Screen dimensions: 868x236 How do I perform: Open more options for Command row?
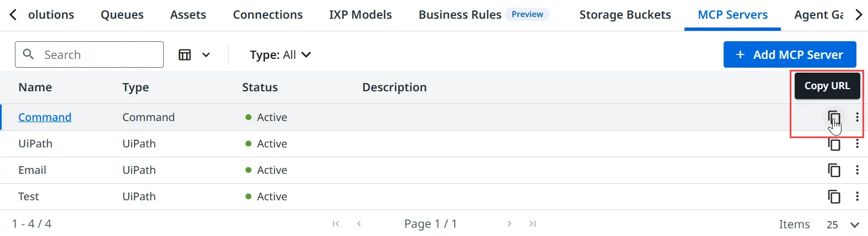[857, 117]
